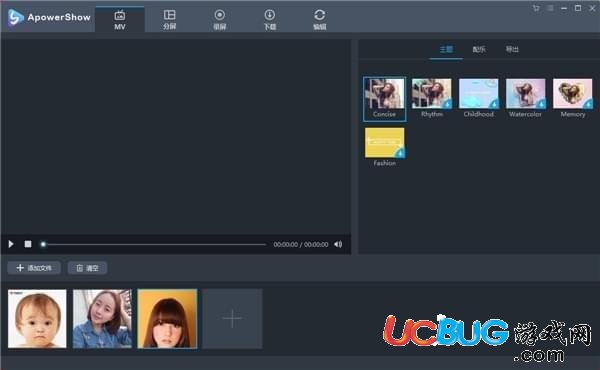Switch to the 配乐 music tab

coord(479,49)
